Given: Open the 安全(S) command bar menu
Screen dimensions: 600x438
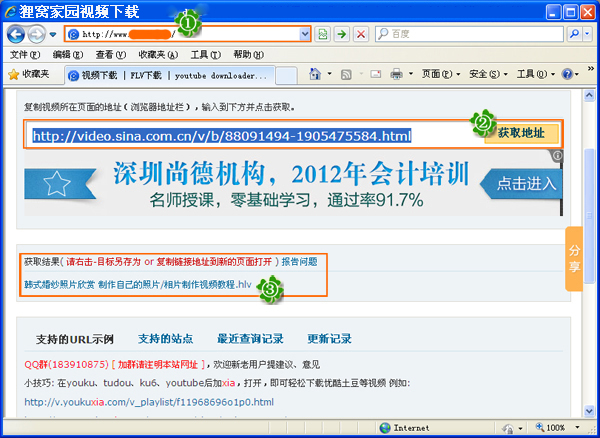Looking at the screenshot, I should [x=488, y=74].
